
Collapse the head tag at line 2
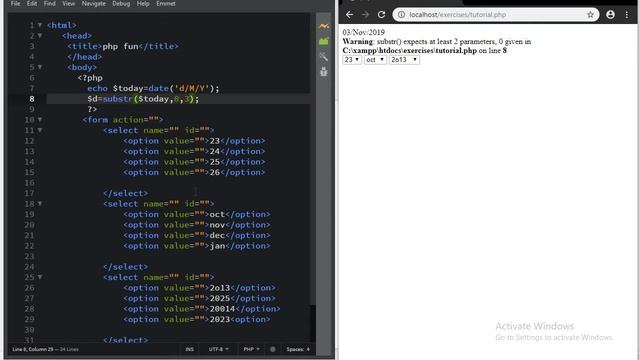pos(40,36)
